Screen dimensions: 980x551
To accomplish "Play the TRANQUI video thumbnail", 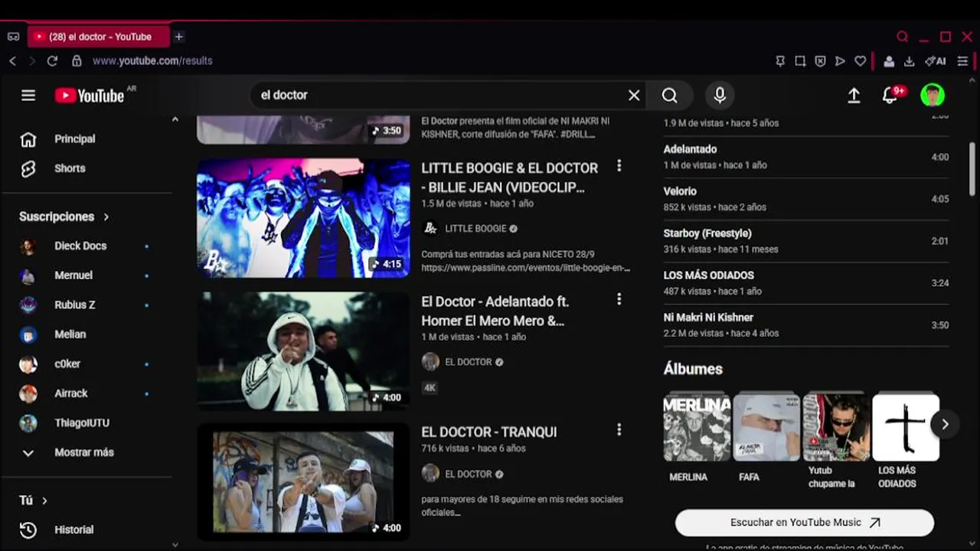I will 303,483.
